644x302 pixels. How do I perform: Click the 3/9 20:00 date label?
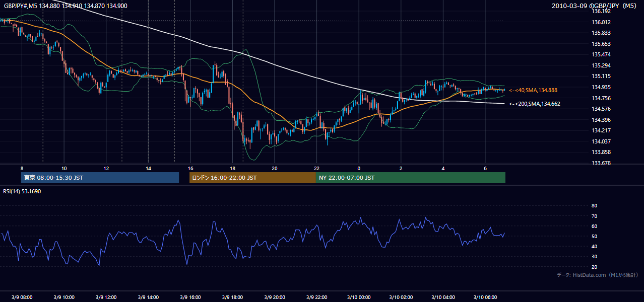point(274,297)
